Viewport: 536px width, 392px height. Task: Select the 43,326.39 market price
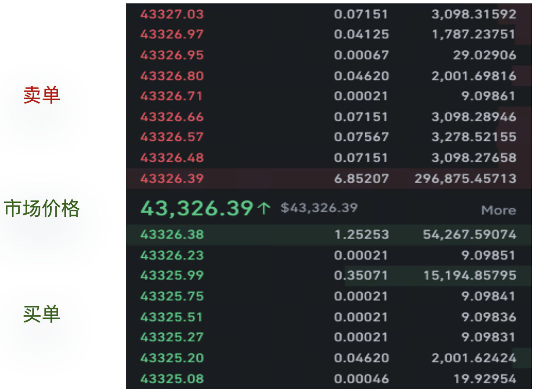pos(196,208)
